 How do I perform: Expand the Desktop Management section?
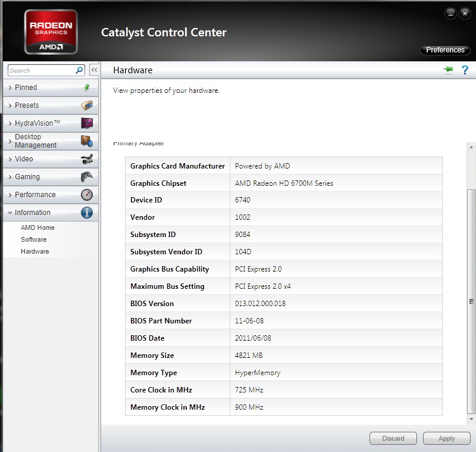[x=51, y=141]
